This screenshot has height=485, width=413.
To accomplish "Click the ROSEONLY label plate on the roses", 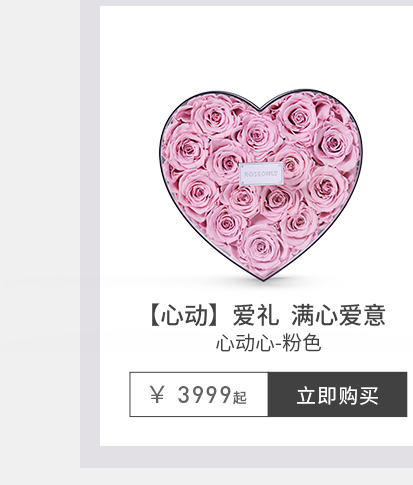I will (261, 174).
